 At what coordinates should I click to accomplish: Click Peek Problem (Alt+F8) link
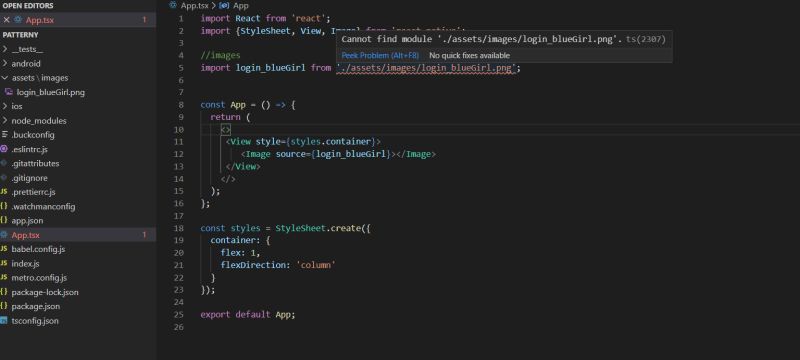(380, 56)
